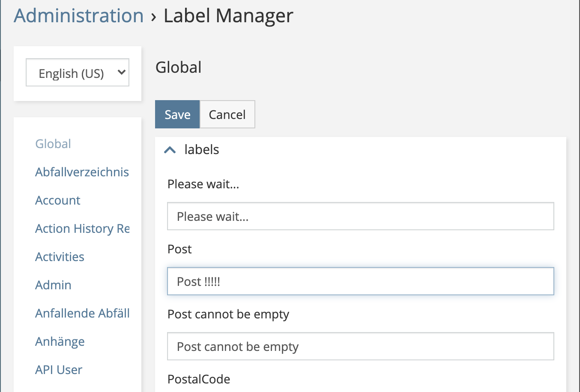Choose Activities in the sidebar
This screenshot has width=580, height=392.
click(x=60, y=257)
